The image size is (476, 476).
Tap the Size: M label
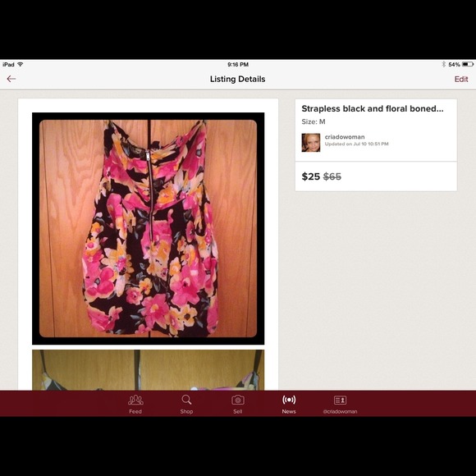point(314,121)
